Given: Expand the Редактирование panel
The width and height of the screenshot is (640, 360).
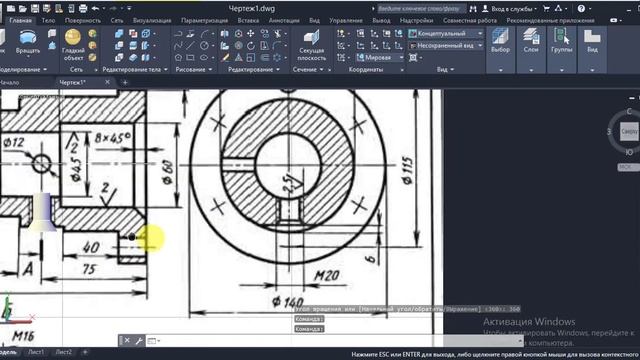Looking at the screenshot, I should coord(253,69).
